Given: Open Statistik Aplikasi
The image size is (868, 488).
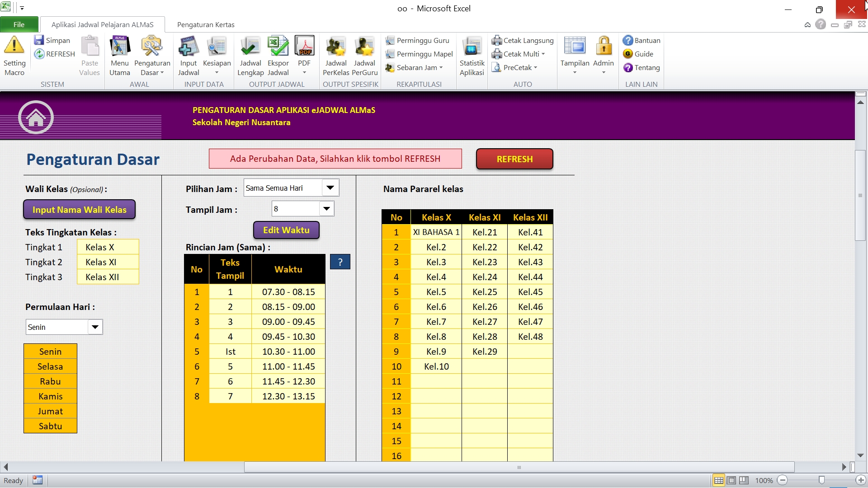Looking at the screenshot, I should click(x=472, y=47).
